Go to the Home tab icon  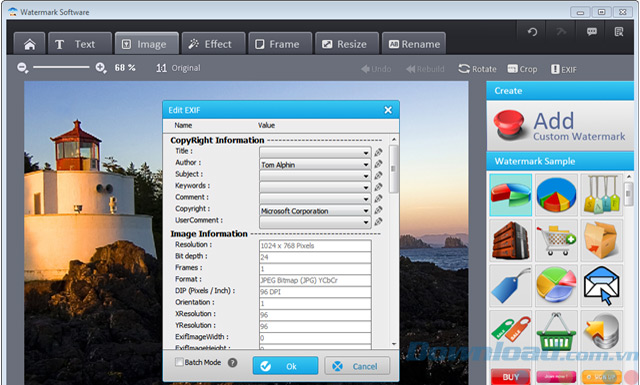(29, 44)
